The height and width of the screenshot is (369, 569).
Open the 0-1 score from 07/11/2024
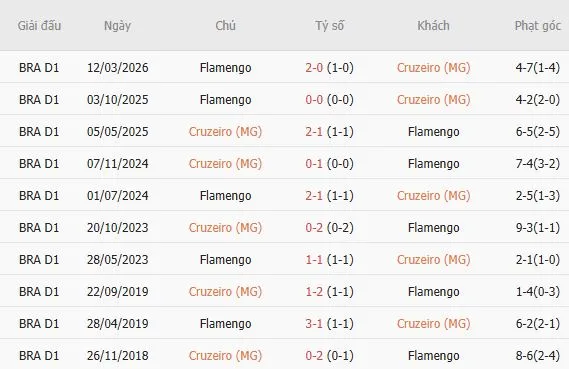tap(314, 163)
